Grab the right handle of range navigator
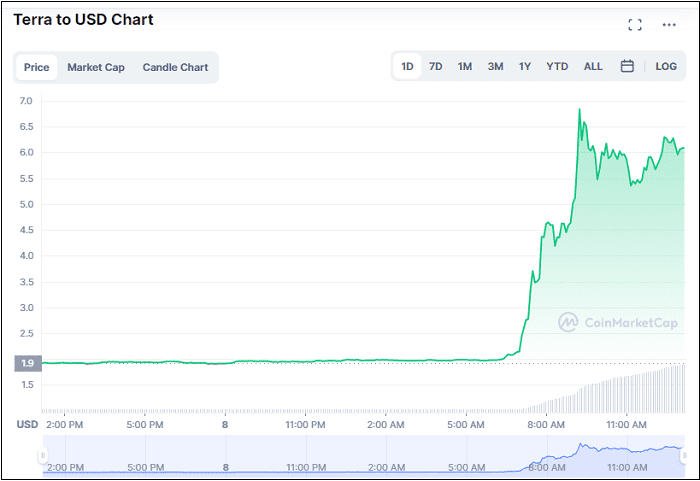 pyautogui.click(x=684, y=456)
